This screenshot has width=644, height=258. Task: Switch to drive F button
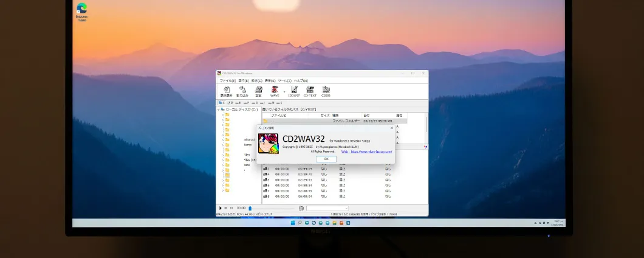pyautogui.click(x=246, y=103)
